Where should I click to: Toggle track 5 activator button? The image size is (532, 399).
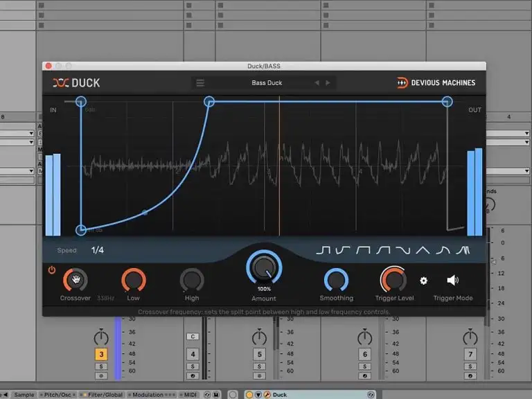(x=259, y=354)
